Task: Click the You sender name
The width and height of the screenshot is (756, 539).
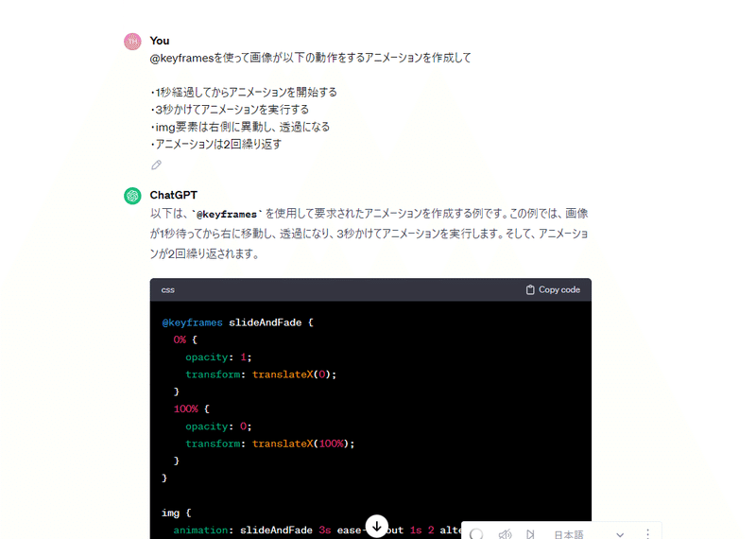Action: [x=160, y=41]
